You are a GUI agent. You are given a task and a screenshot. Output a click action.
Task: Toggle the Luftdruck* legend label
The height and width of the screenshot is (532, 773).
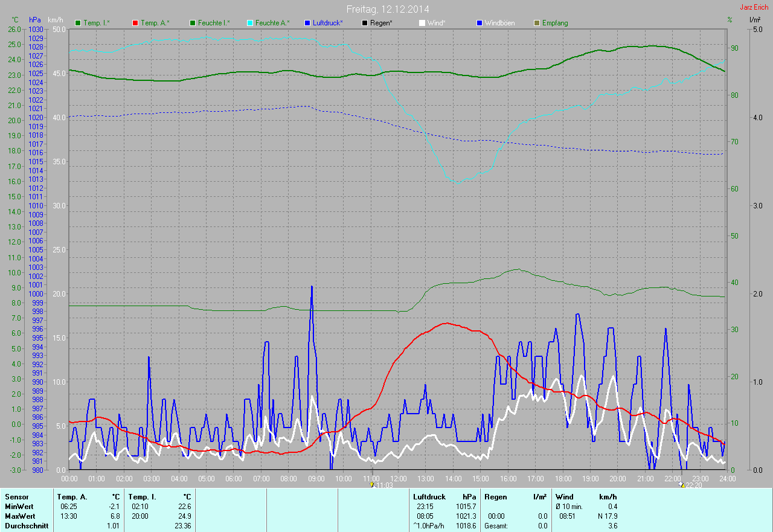[x=327, y=23]
